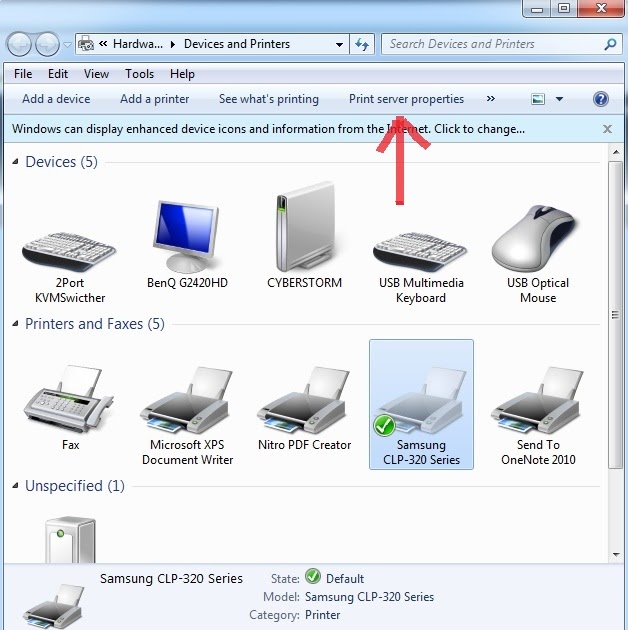628x630 pixels.
Task: Click the Printers and Faxes (5) header
Action: pos(95,324)
